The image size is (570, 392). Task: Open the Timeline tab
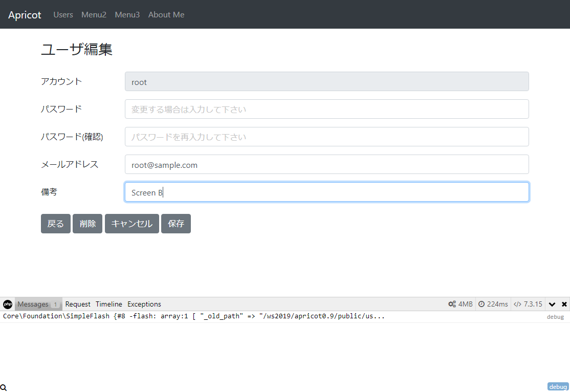[x=109, y=304]
